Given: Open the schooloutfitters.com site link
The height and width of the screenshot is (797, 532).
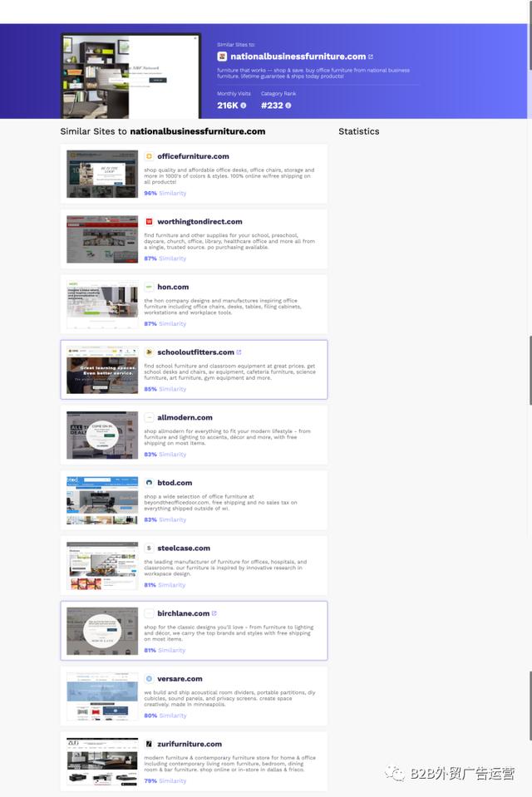Looking at the screenshot, I should click(x=196, y=352).
